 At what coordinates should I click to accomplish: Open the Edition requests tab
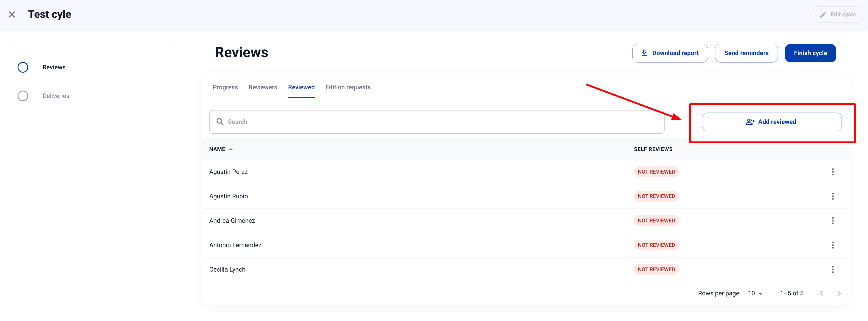coord(348,87)
